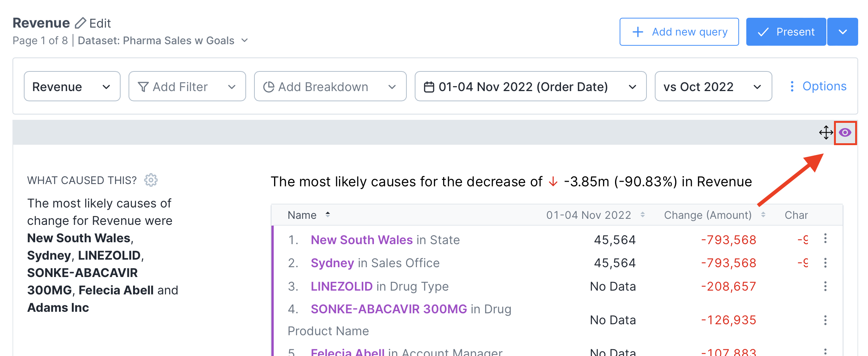Click the Present button

pos(786,32)
